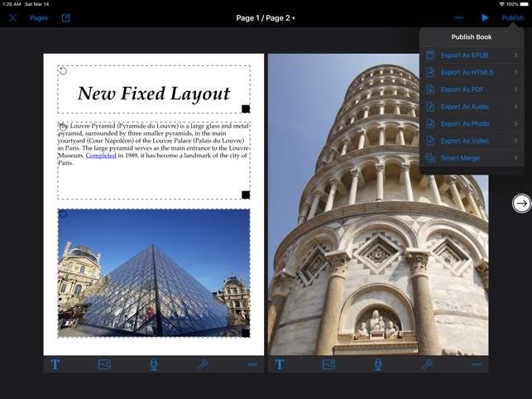Select the Louvre pyramid photo
The width and height of the screenshot is (532, 399).
point(154,273)
